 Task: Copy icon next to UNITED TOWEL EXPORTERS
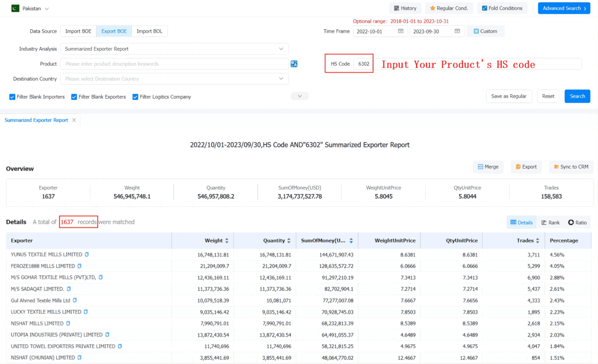click(120, 346)
